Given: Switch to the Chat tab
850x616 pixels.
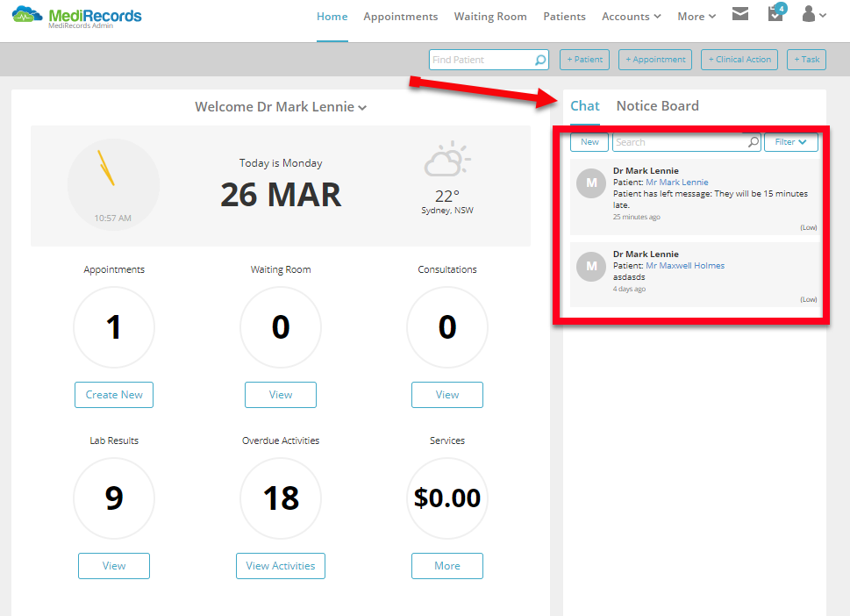Looking at the screenshot, I should click(x=585, y=106).
